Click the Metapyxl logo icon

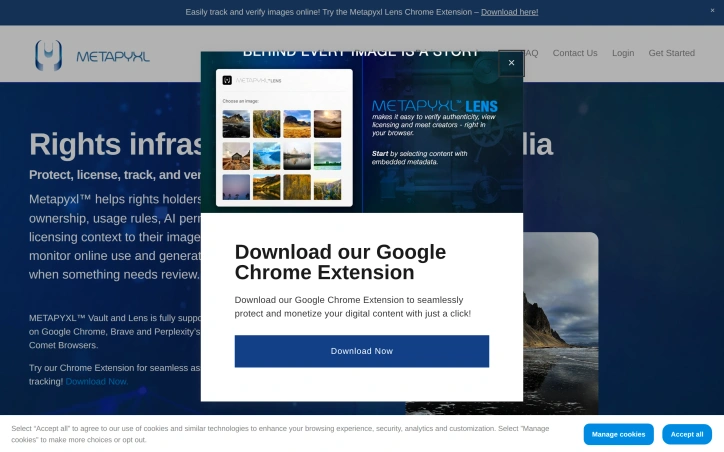(48, 55)
